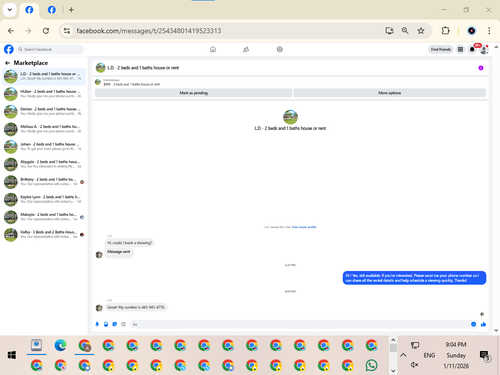Open WhatsApp from the taskbar
Screen dimensions: 500x375
(x=371, y=365)
